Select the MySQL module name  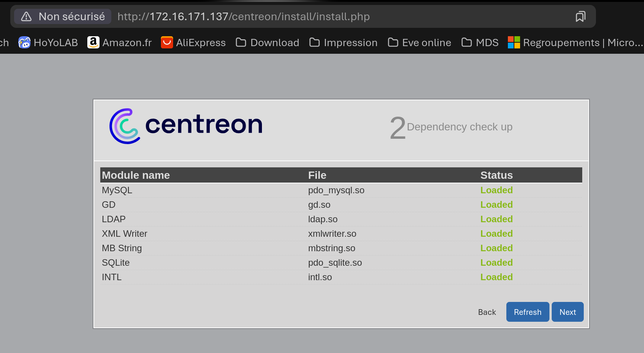coord(117,190)
